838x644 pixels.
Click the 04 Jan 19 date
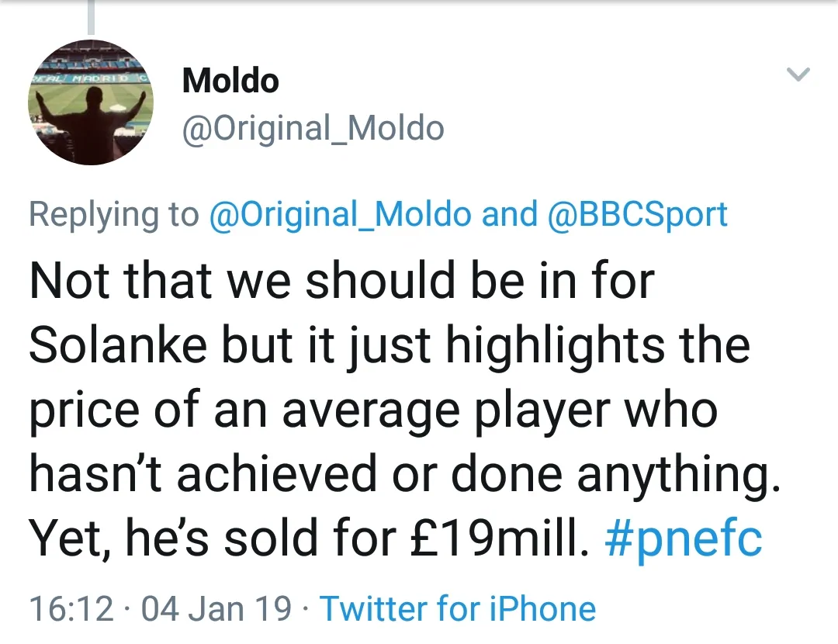tap(216, 609)
